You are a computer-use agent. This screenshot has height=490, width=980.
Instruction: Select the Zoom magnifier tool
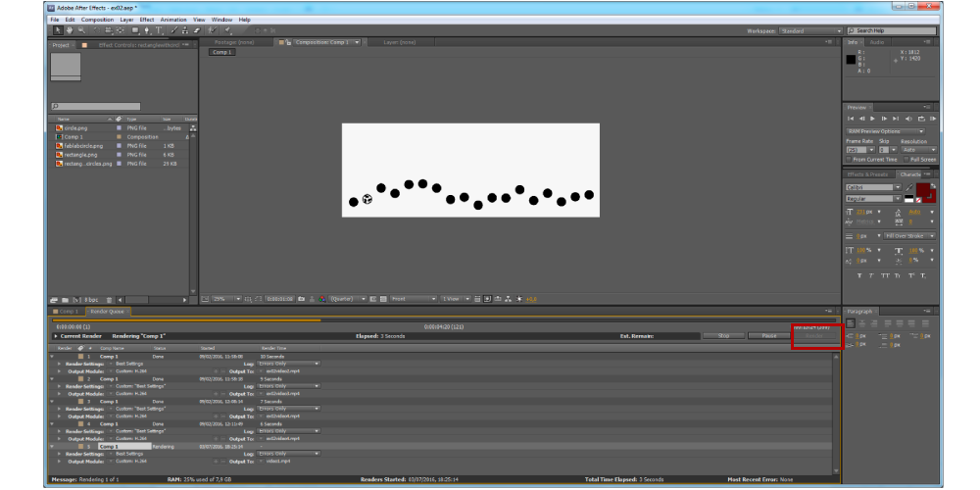(82, 30)
